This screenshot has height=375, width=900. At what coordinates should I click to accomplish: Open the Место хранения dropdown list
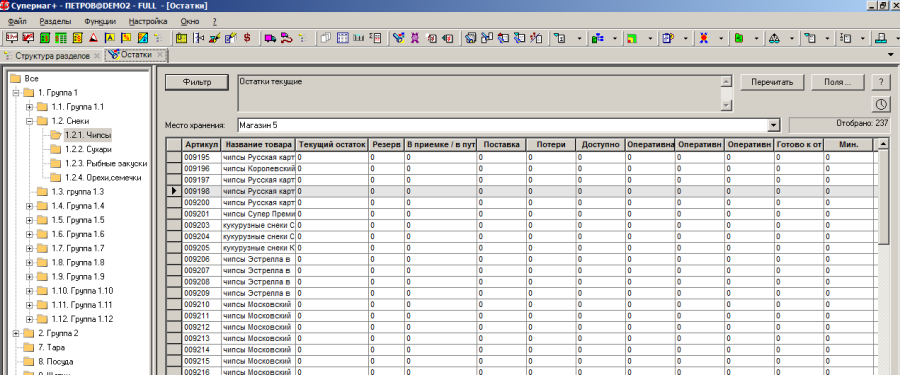[x=774, y=125]
